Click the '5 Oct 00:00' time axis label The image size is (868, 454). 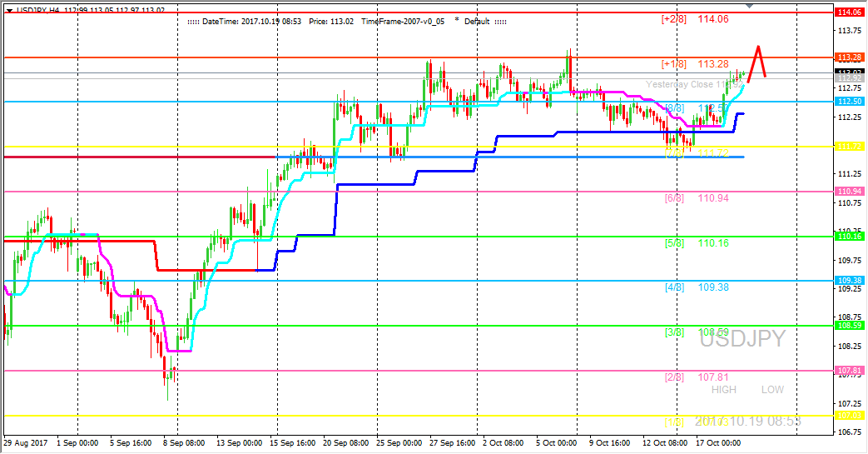click(557, 443)
